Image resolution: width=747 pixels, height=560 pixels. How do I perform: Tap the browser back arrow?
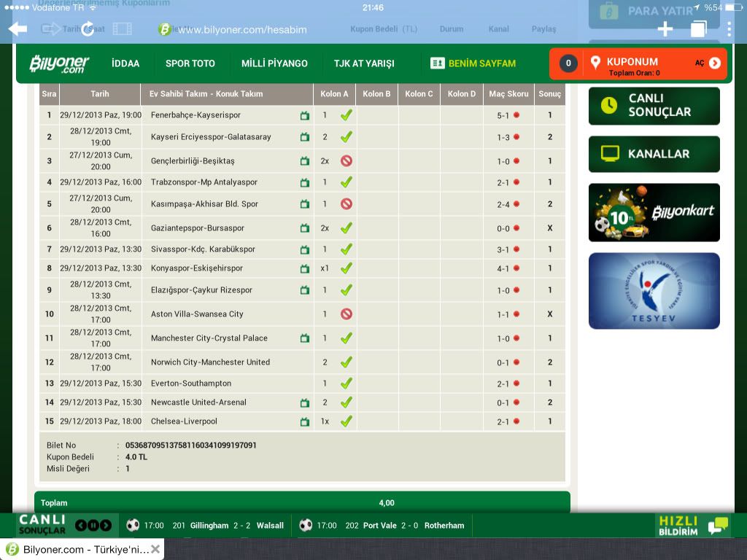tap(18, 29)
